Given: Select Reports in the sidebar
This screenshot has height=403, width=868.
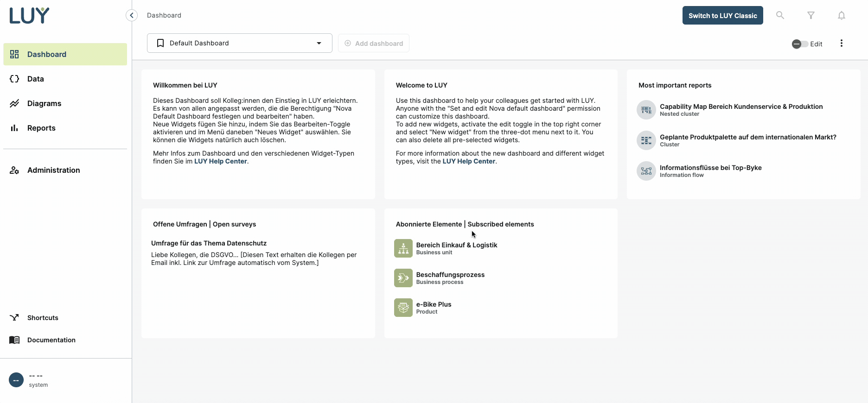Looking at the screenshot, I should click(41, 128).
